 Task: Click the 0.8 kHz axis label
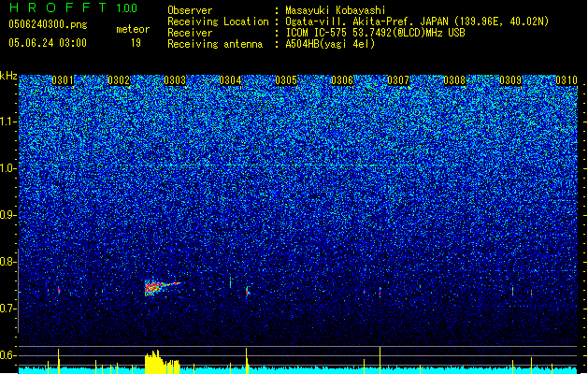(8, 262)
